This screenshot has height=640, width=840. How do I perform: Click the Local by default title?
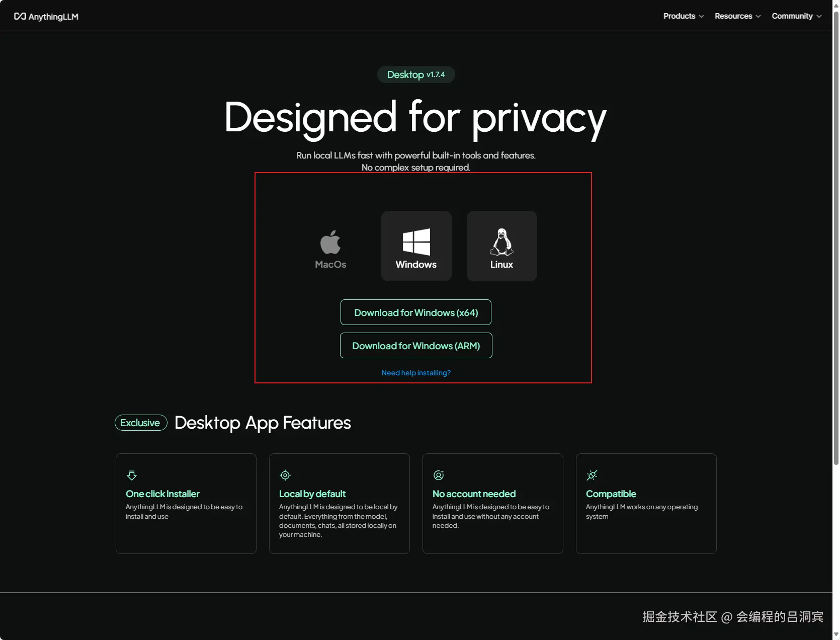point(312,494)
